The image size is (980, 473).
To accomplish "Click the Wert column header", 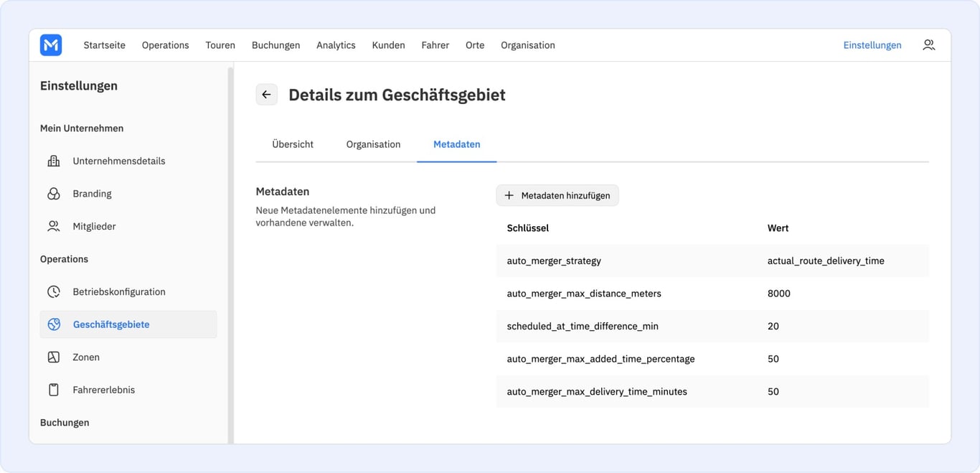I will (x=778, y=228).
